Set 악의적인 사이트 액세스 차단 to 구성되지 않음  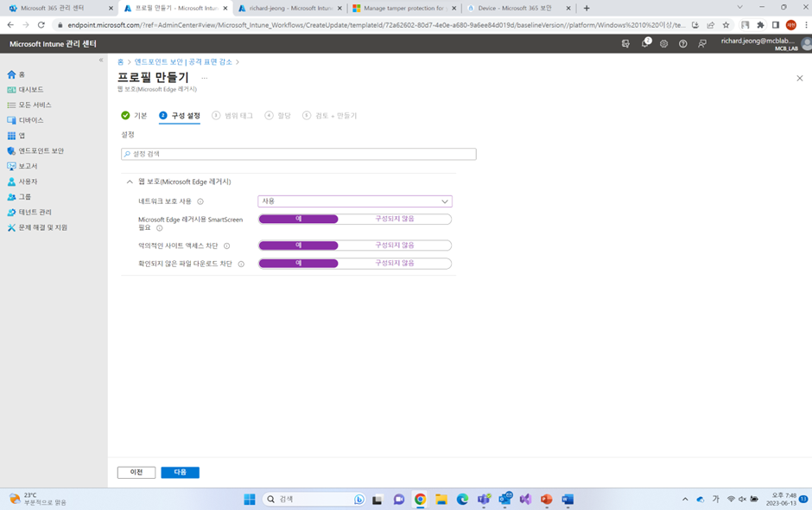[x=395, y=245]
